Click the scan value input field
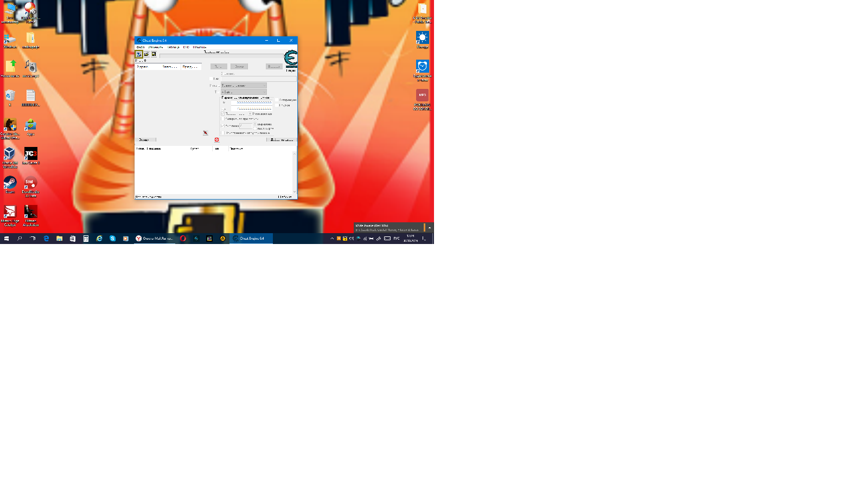 259,79
